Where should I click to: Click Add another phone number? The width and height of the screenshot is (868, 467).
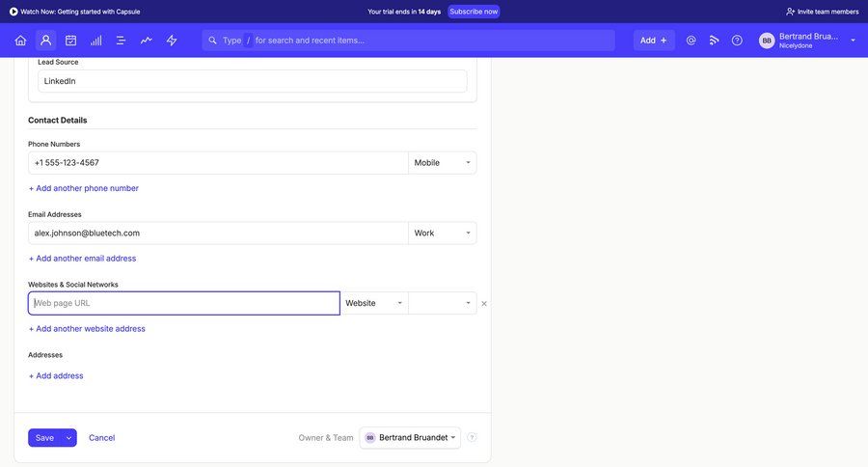(84, 188)
